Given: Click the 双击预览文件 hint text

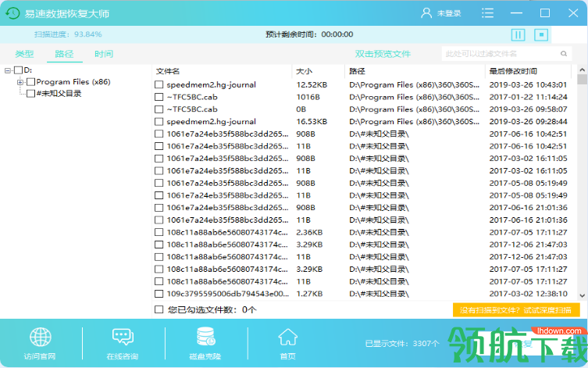Looking at the screenshot, I should pyautogui.click(x=383, y=54).
